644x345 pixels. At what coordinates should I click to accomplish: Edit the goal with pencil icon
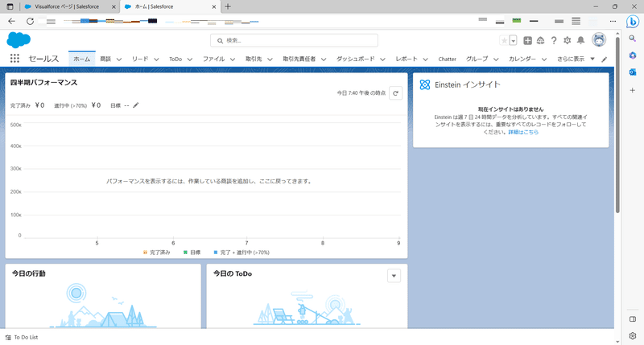(136, 105)
